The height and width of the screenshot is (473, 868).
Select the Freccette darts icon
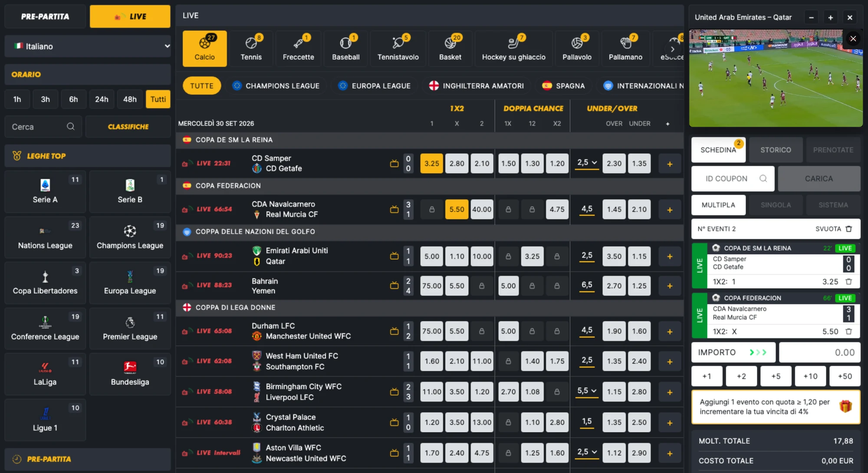pos(298,48)
